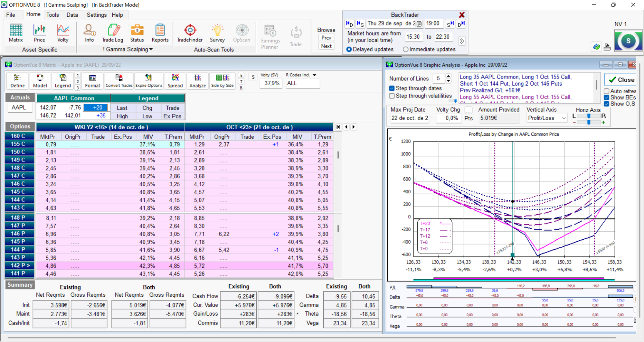Open the Help menu
Screen dimensions: 644x342
(117, 15)
